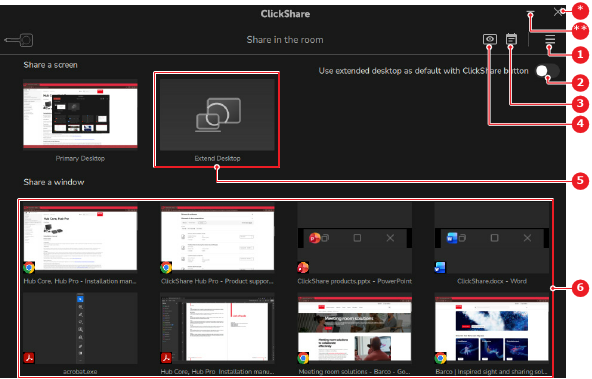Image resolution: width=592 pixels, height=379 pixels.
Task: Select the acrobat.exe window thumbnail
Action: [80, 333]
